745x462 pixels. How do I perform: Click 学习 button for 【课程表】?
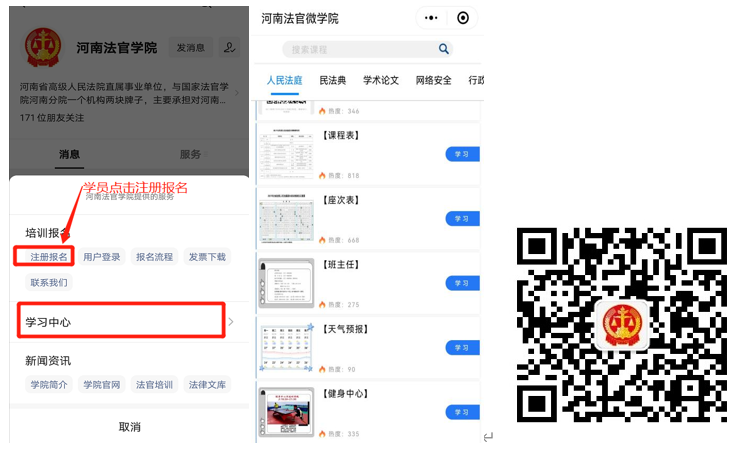tap(462, 154)
